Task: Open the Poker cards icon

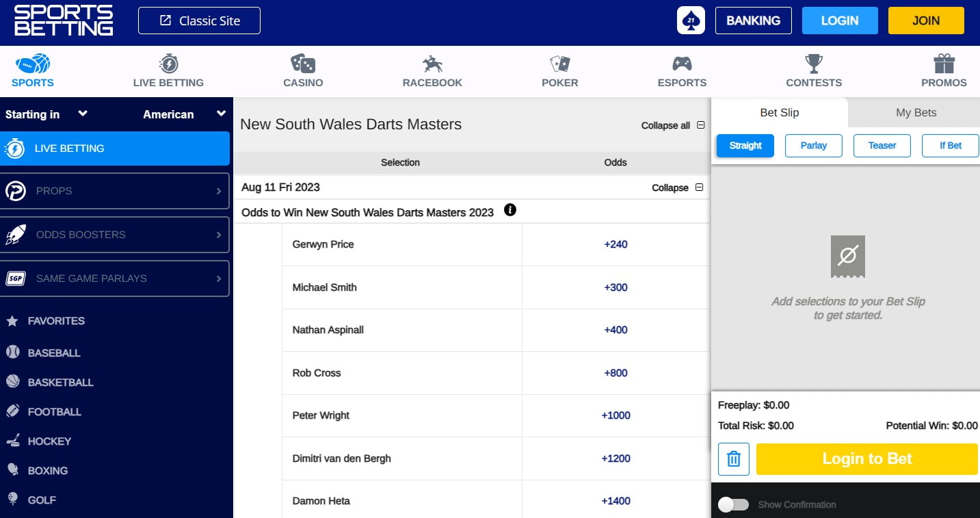Action: [x=560, y=64]
